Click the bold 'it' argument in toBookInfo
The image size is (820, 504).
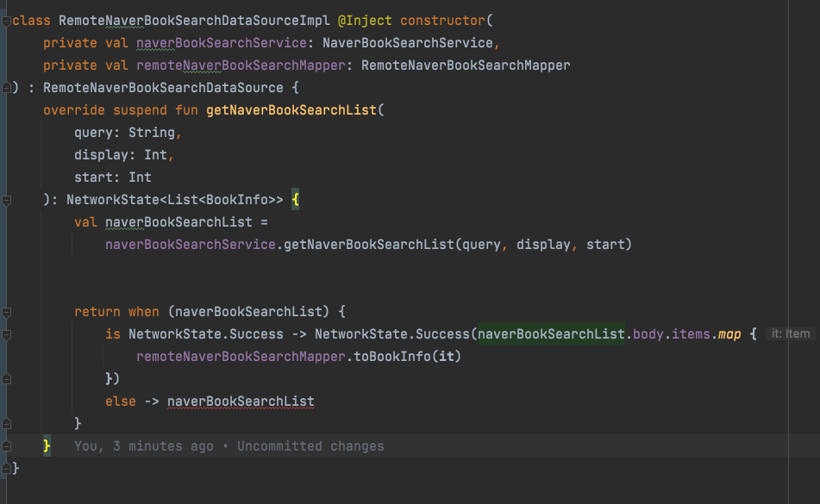click(447, 357)
